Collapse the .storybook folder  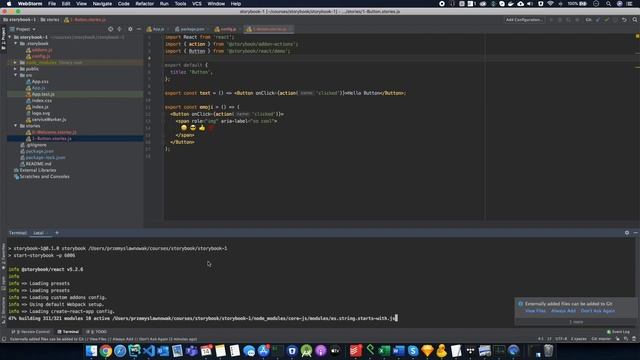coord(16,43)
